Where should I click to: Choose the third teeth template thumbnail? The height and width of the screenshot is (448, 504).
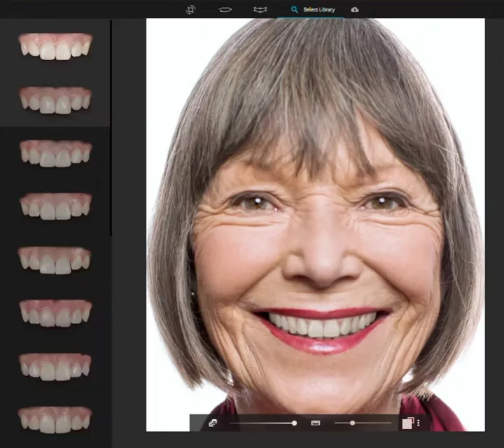point(55,153)
